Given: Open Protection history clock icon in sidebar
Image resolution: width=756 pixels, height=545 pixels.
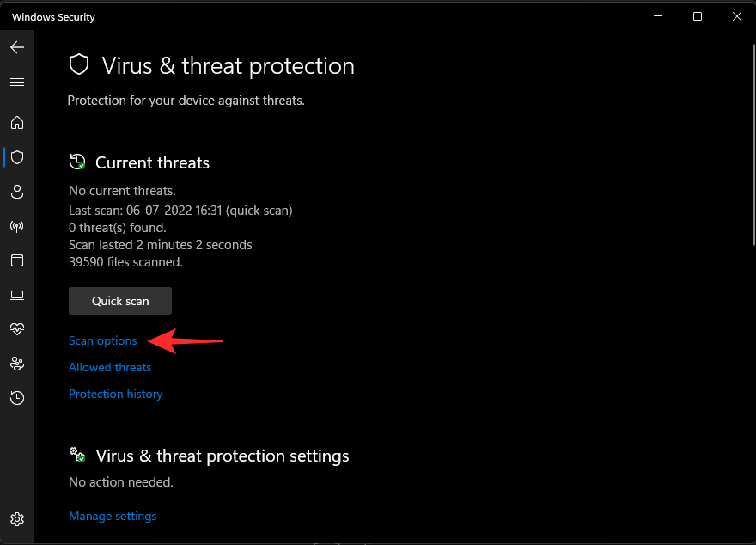Looking at the screenshot, I should pyautogui.click(x=17, y=398).
